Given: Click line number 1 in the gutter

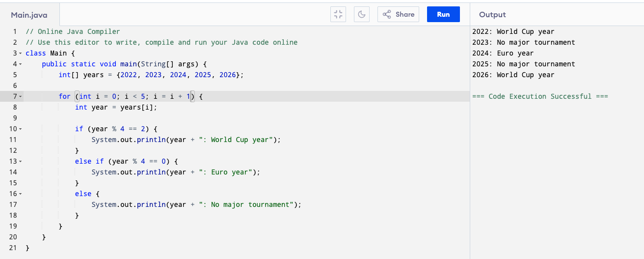Looking at the screenshot, I should pyautogui.click(x=15, y=31).
